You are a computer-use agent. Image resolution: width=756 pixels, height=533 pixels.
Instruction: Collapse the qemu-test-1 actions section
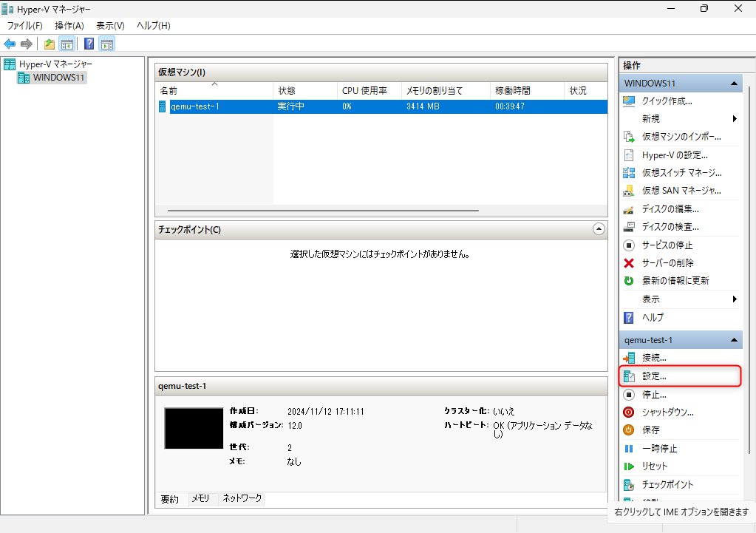click(x=734, y=340)
